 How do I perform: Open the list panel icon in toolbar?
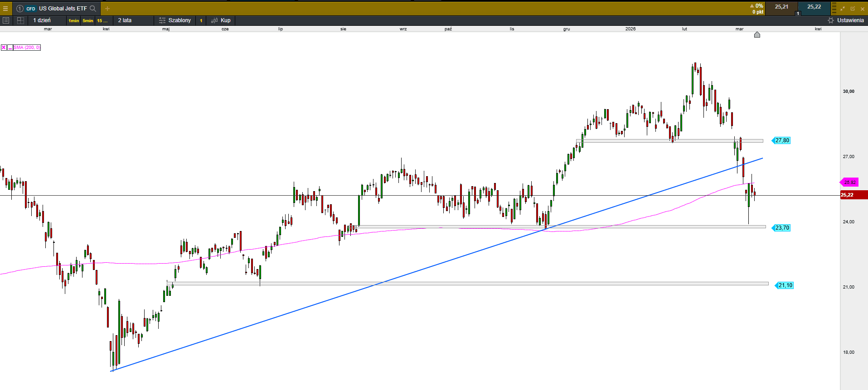6,20
